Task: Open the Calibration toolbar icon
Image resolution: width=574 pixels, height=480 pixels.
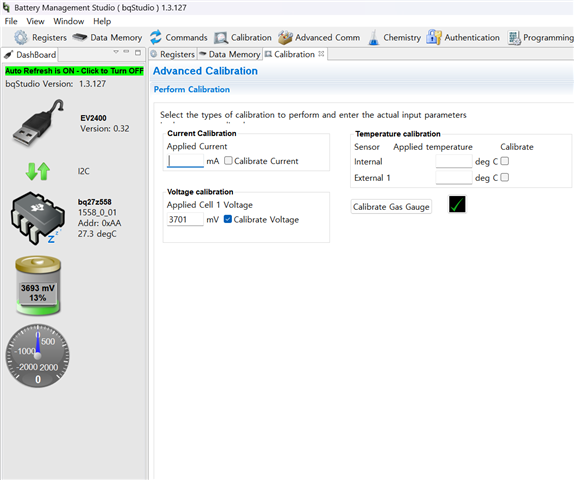Action: 221,38
